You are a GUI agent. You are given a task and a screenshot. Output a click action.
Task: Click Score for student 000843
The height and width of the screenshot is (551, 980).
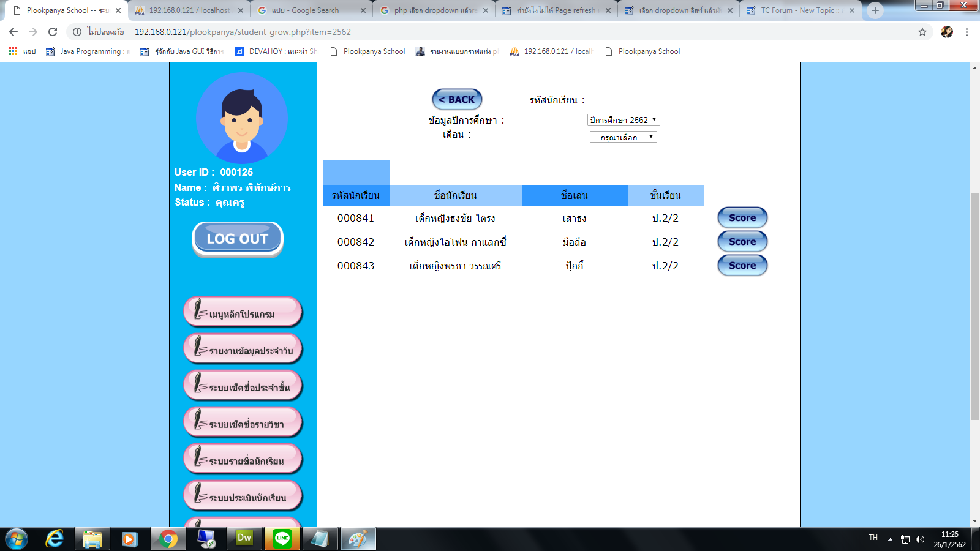pyautogui.click(x=742, y=265)
